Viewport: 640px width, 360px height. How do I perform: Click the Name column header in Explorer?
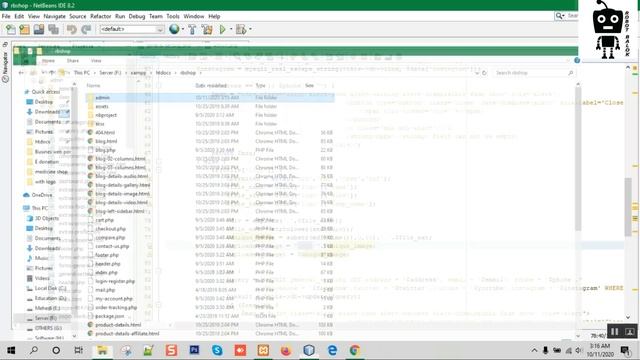coord(93,86)
